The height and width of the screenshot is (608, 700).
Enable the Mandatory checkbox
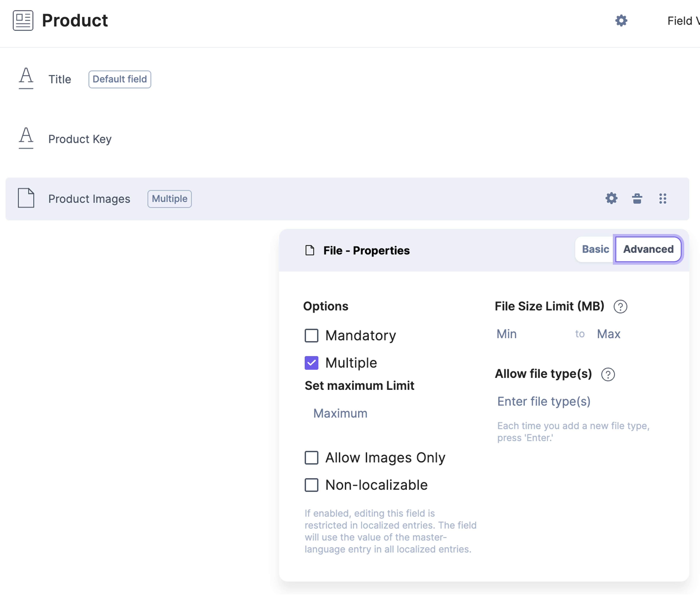tap(311, 336)
